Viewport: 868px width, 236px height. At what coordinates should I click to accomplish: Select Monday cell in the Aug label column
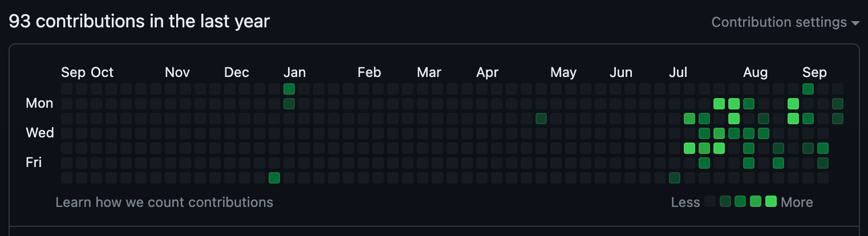tap(749, 104)
